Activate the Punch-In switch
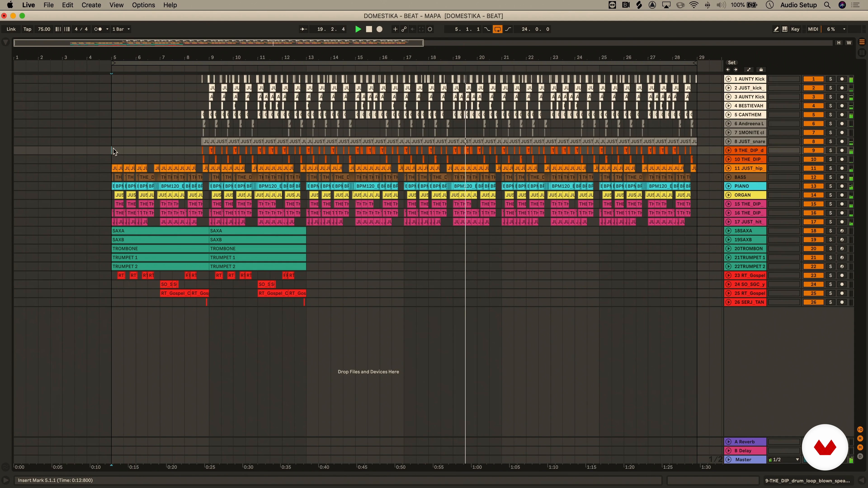The width and height of the screenshot is (868, 488). tap(487, 29)
